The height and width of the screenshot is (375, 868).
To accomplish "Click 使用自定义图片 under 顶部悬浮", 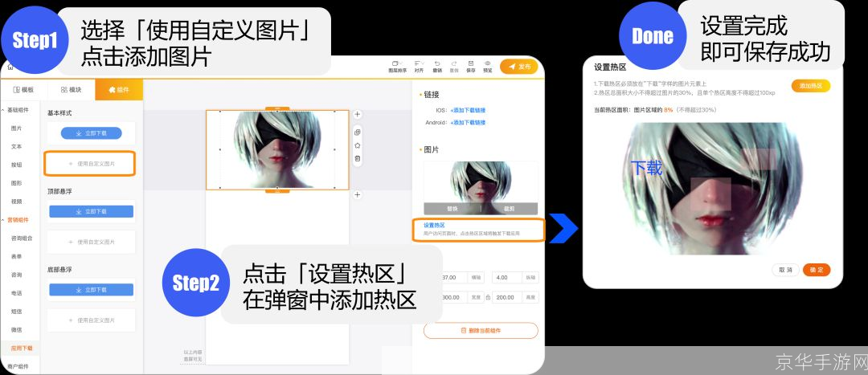I will click(x=92, y=242).
